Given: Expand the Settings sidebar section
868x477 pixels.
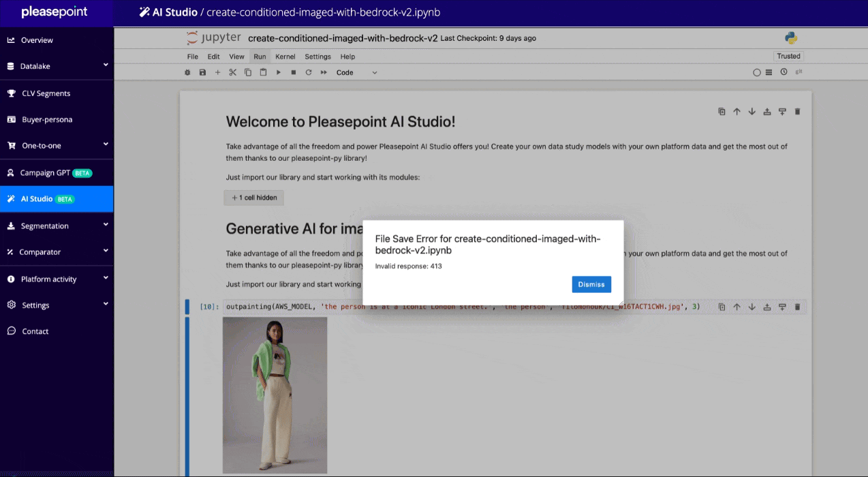Looking at the screenshot, I should 57,305.
